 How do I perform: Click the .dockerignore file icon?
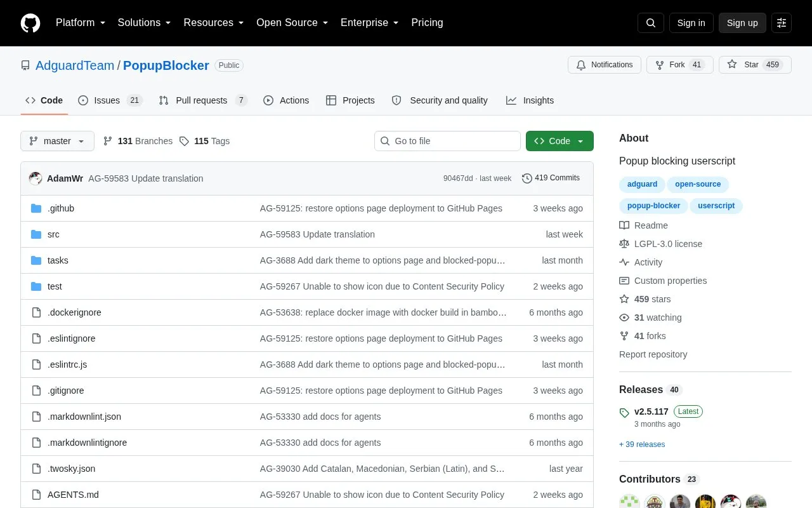36,312
